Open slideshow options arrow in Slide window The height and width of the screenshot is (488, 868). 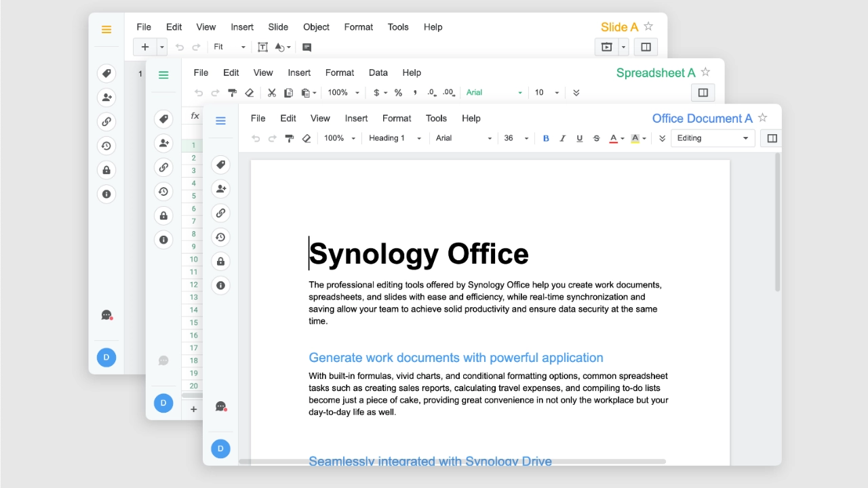click(623, 47)
